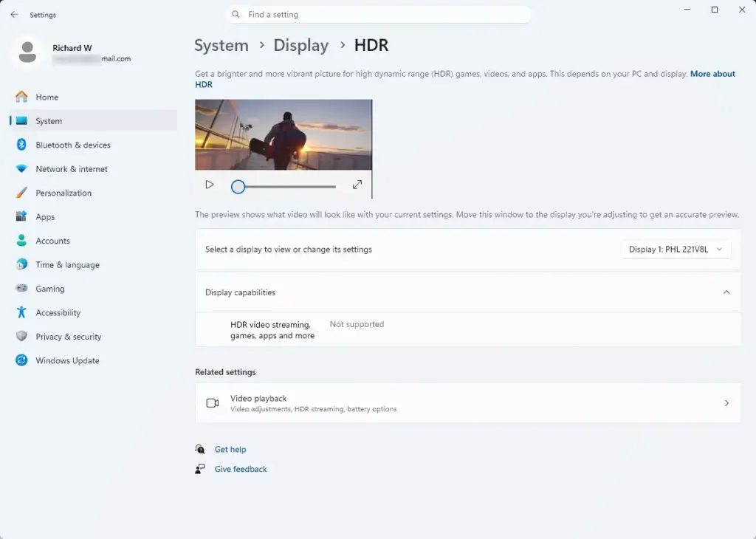Click the Give feedback link

pos(241,469)
